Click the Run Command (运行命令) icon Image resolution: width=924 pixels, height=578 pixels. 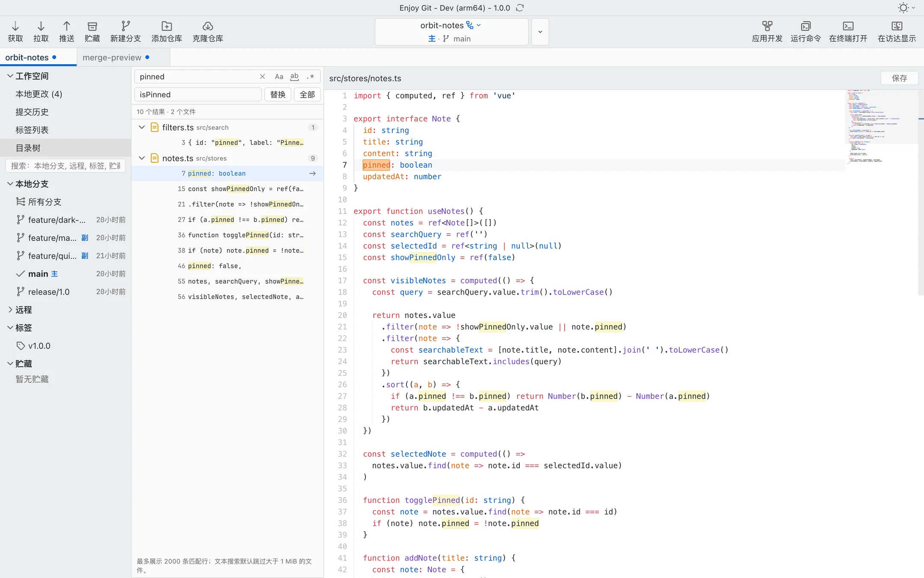coord(806,32)
